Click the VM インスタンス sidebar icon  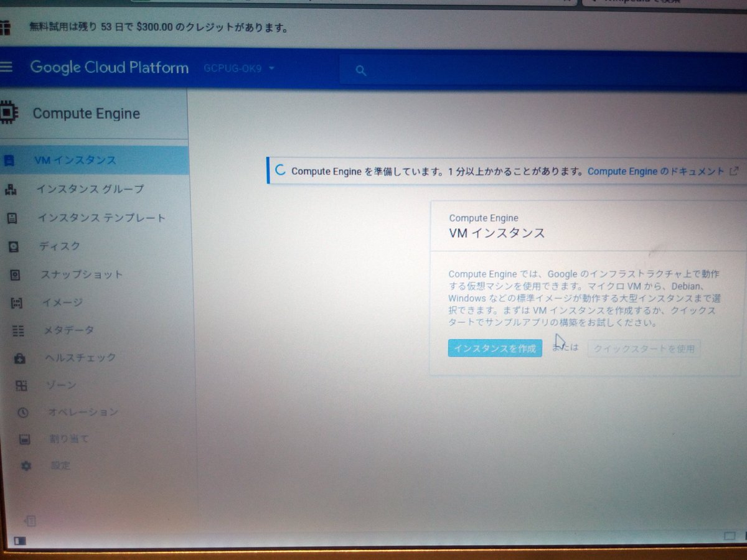coord(9,161)
